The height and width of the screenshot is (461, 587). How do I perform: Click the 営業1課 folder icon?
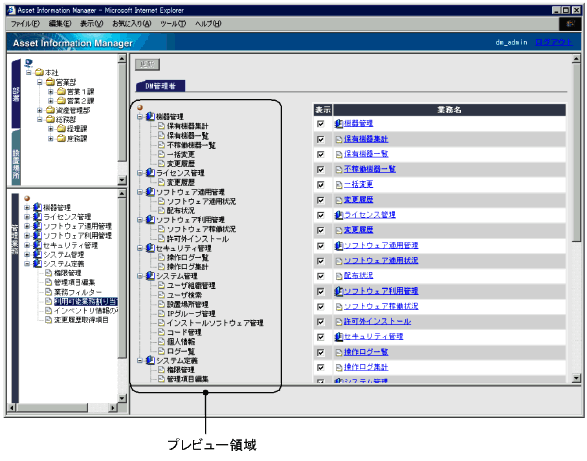[x=61, y=91]
